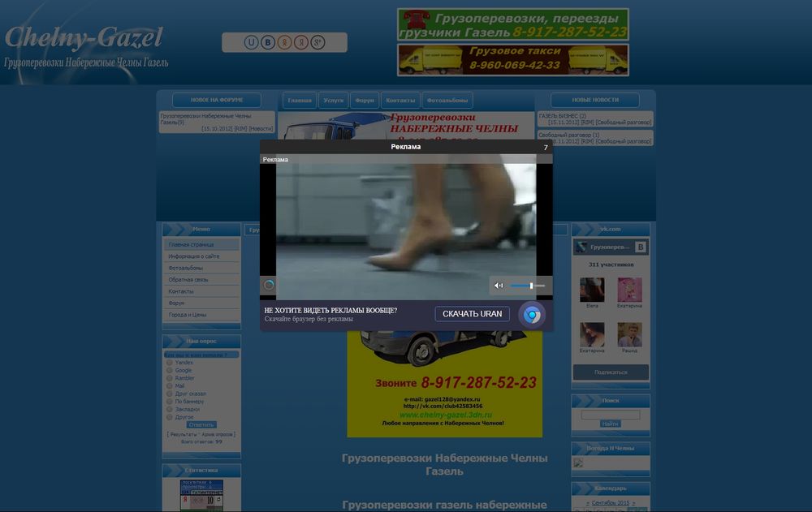The height and width of the screenshot is (512, 812).
Task: Click '311 участников' in VK widget
Action: coord(611,265)
